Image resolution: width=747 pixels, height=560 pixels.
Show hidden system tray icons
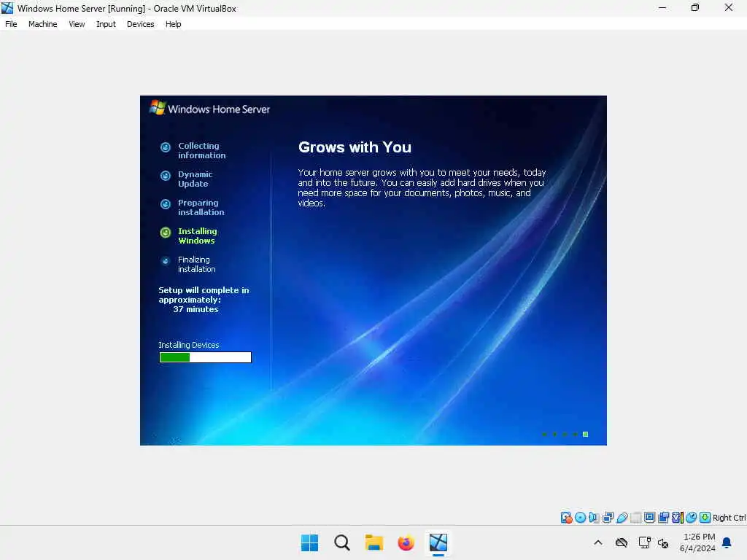click(598, 542)
